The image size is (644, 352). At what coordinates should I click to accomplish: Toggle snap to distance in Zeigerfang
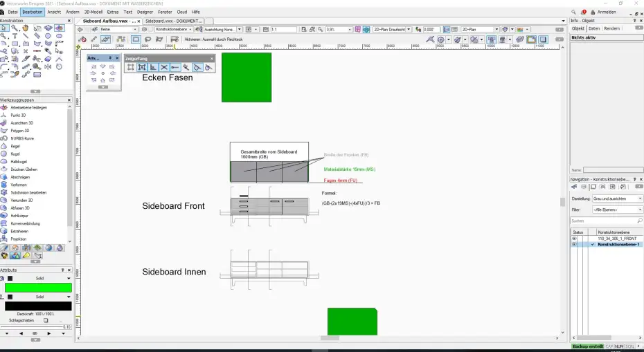175,67
